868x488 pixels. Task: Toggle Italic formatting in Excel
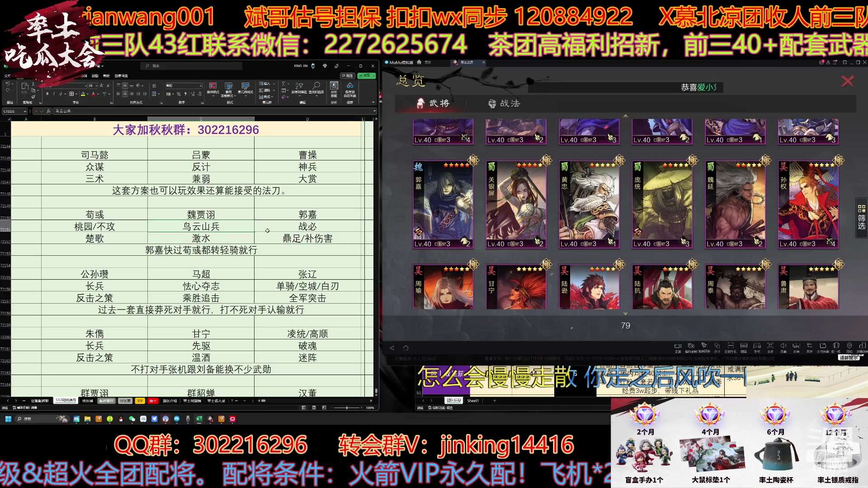pyautogui.click(x=54, y=94)
